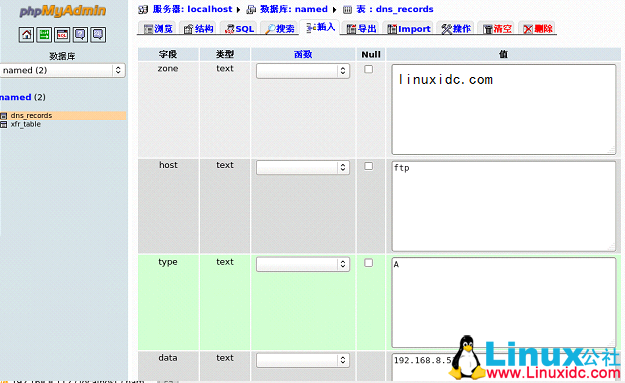The width and height of the screenshot is (625, 383).
Task: Open the 搜索 (Search) tab
Action: pyautogui.click(x=279, y=29)
